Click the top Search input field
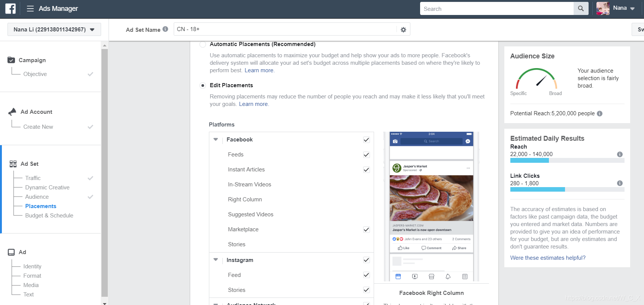This screenshot has width=644, height=305. point(497,9)
